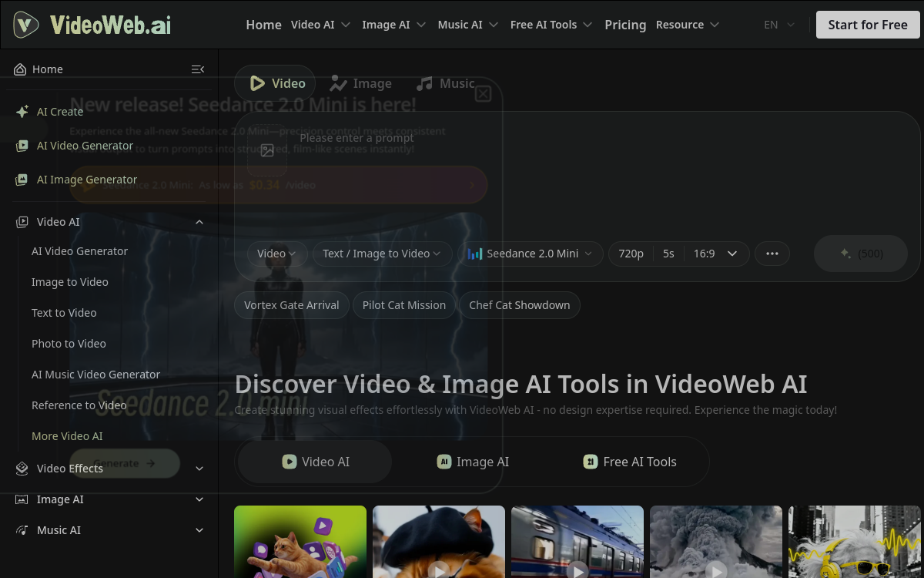
Task: Go to Home in top navigation
Action: point(263,25)
